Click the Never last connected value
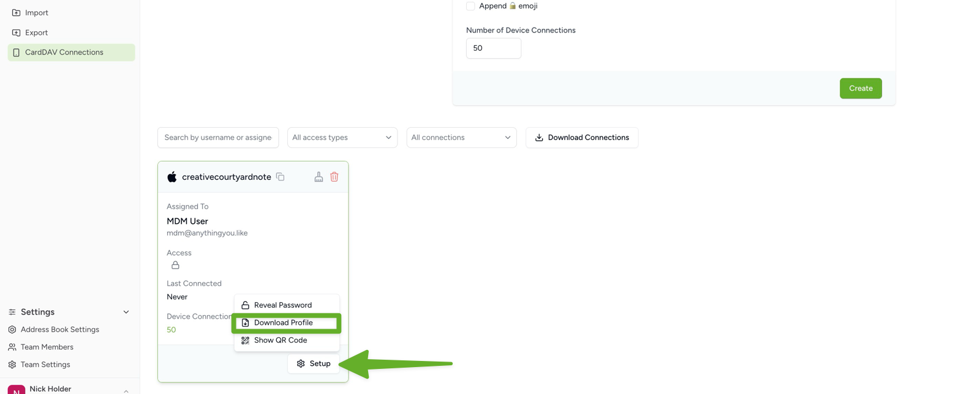The image size is (980, 394). pos(177,297)
